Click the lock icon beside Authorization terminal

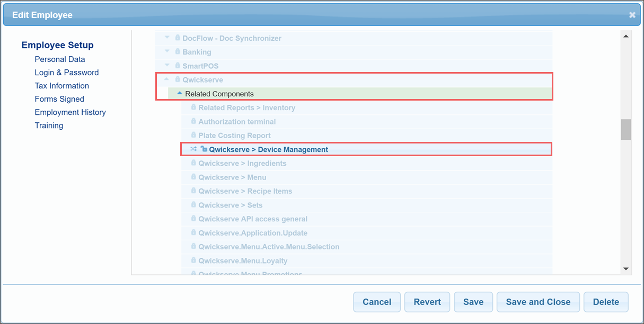(193, 121)
